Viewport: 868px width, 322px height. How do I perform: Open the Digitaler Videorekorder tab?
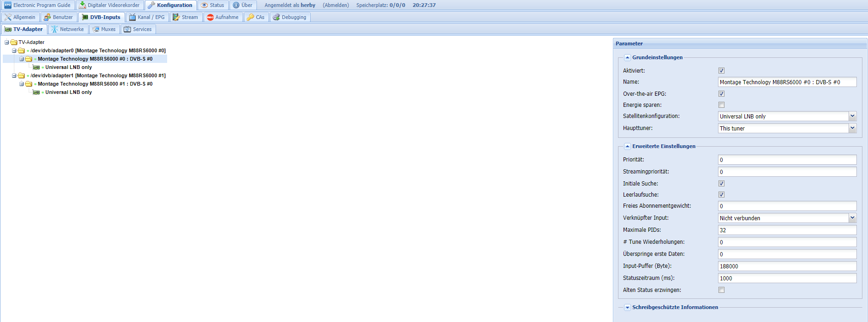point(109,5)
